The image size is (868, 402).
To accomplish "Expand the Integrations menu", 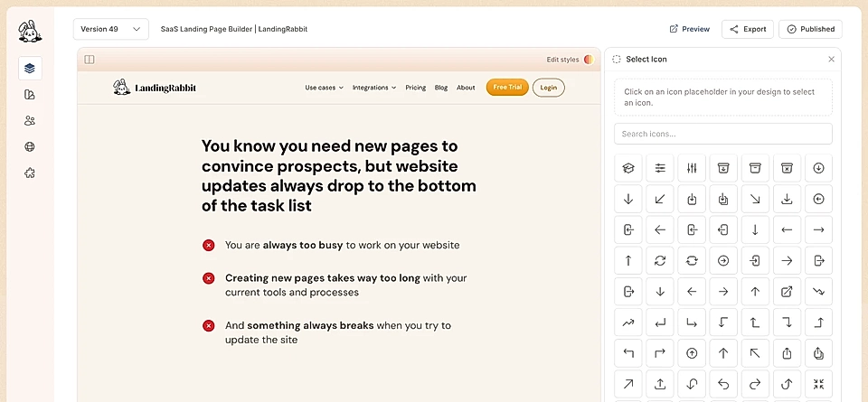I will click(374, 88).
